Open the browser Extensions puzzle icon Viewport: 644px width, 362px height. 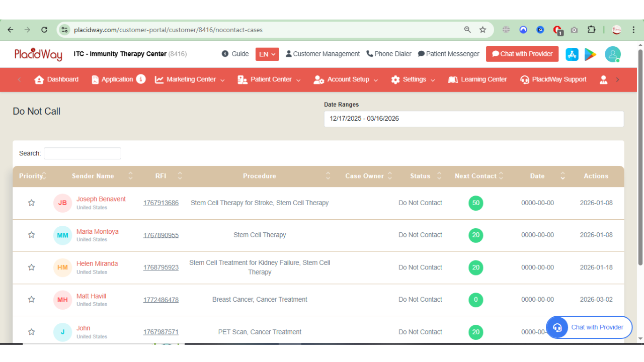(591, 30)
